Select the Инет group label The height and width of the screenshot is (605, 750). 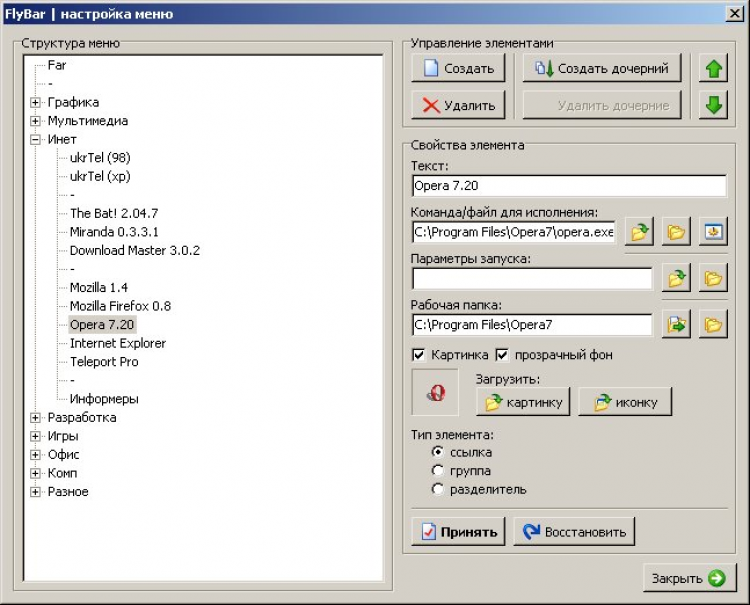[x=62, y=140]
